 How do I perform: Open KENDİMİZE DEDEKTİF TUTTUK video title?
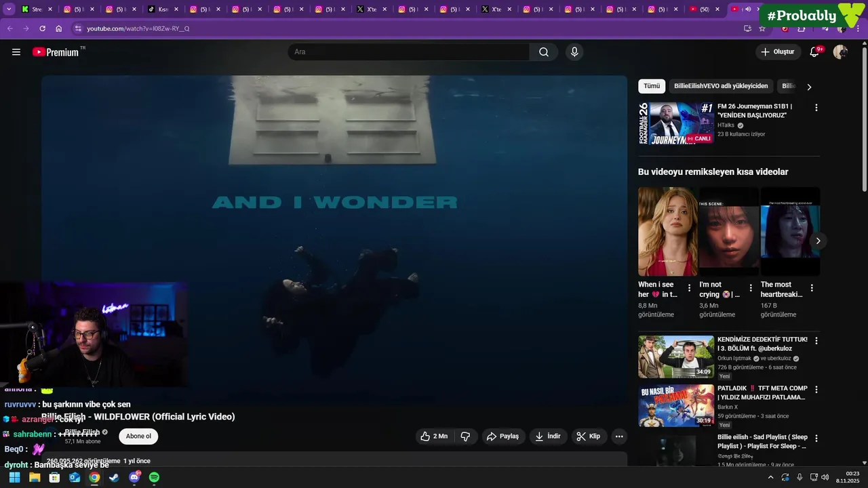pyautogui.click(x=762, y=344)
